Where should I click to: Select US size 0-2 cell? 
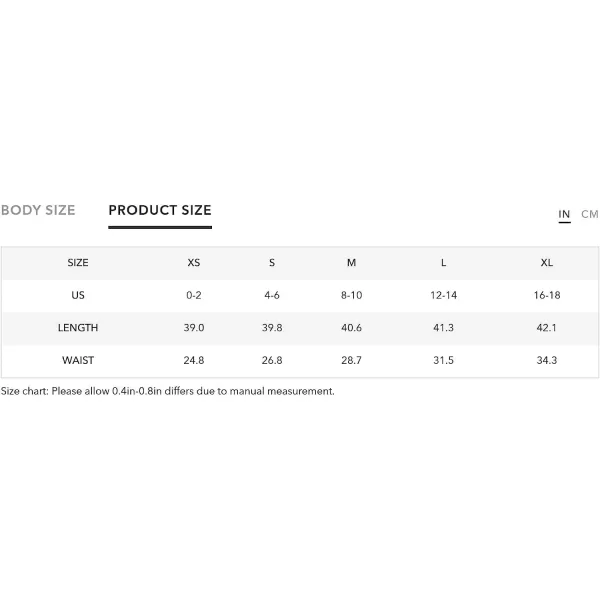click(x=194, y=295)
